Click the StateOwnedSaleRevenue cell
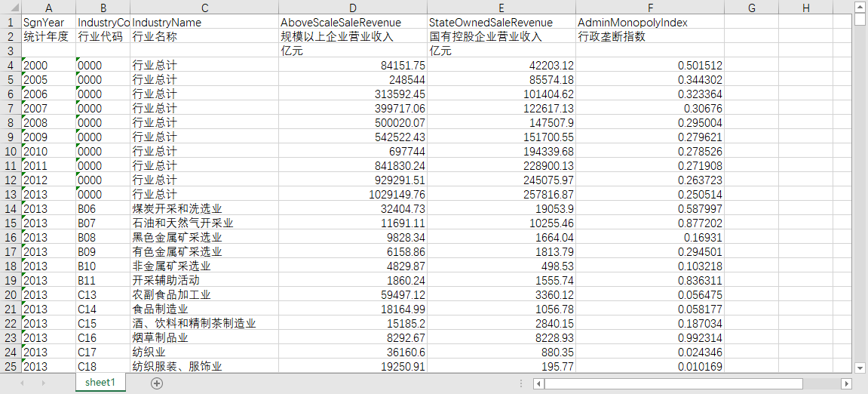868x394 pixels. click(x=501, y=22)
